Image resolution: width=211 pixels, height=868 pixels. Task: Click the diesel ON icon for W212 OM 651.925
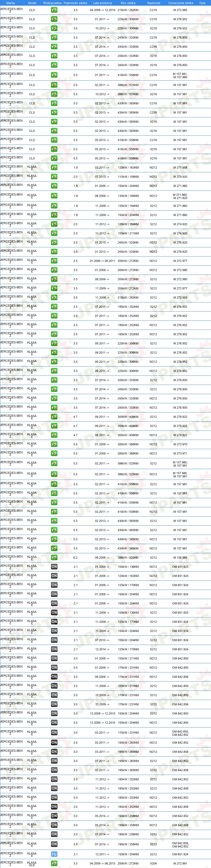tap(54, 567)
